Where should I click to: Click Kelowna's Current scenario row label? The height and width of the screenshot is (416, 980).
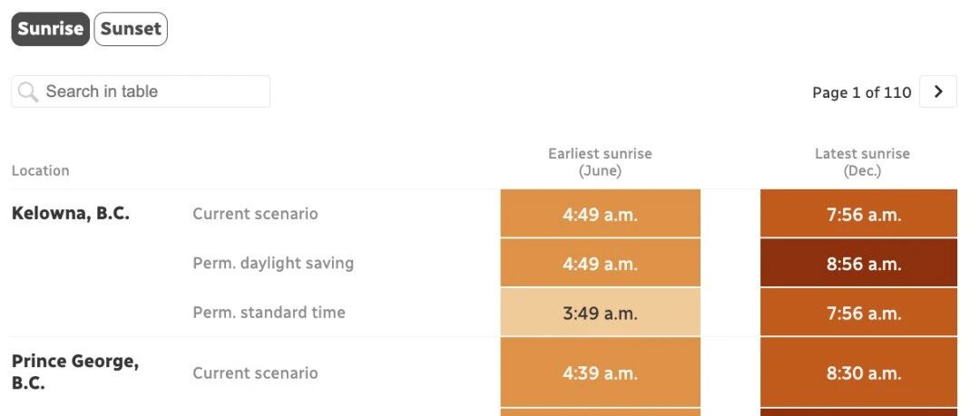(x=255, y=214)
